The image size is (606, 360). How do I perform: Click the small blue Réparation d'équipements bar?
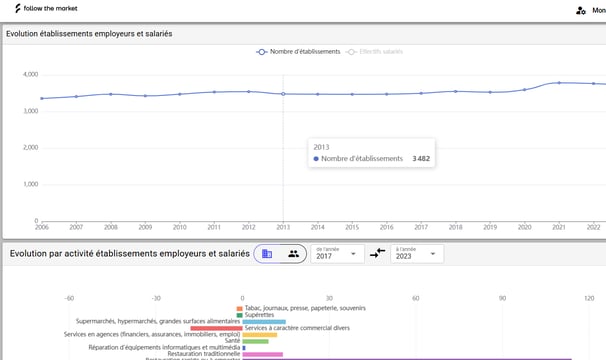pos(244,348)
